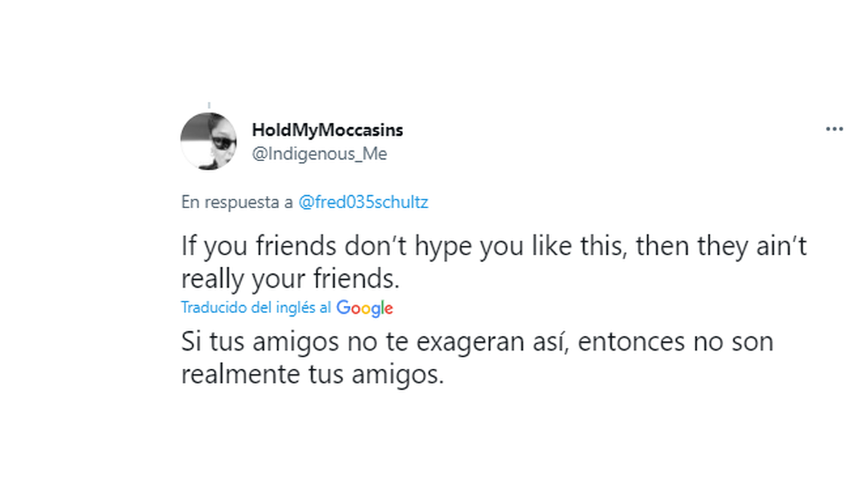Click "realmente tus amigos." translated line
Viewport: 868px width, 488px height.
pyautogui.click(x=312, y=374)
